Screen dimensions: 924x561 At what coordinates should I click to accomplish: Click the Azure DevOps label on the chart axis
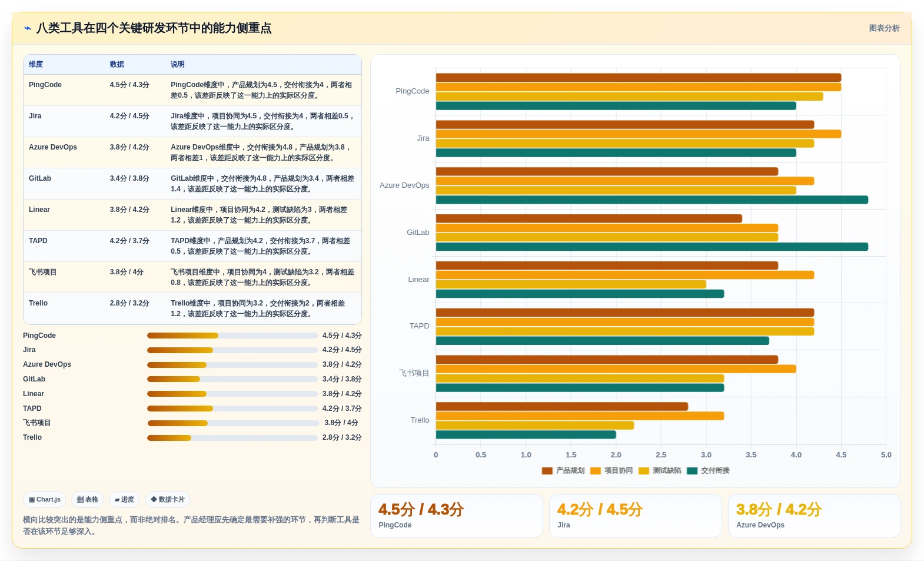404,185
